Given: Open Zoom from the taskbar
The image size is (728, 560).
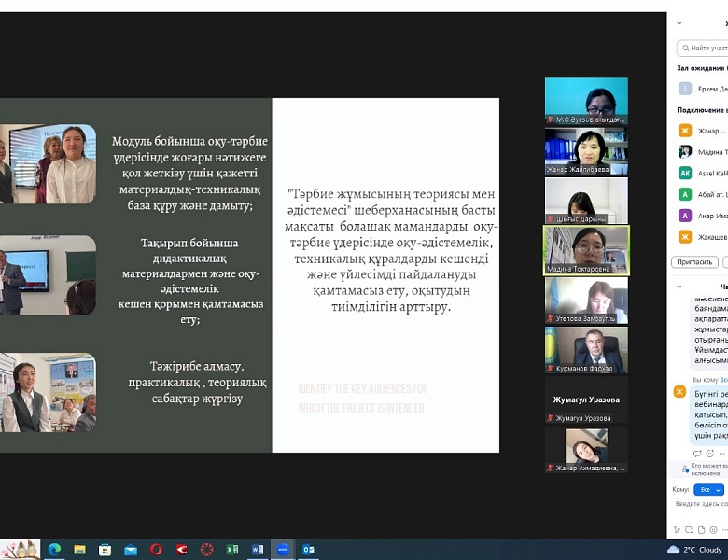Looking at the screenshot, I should pos(282,550).
